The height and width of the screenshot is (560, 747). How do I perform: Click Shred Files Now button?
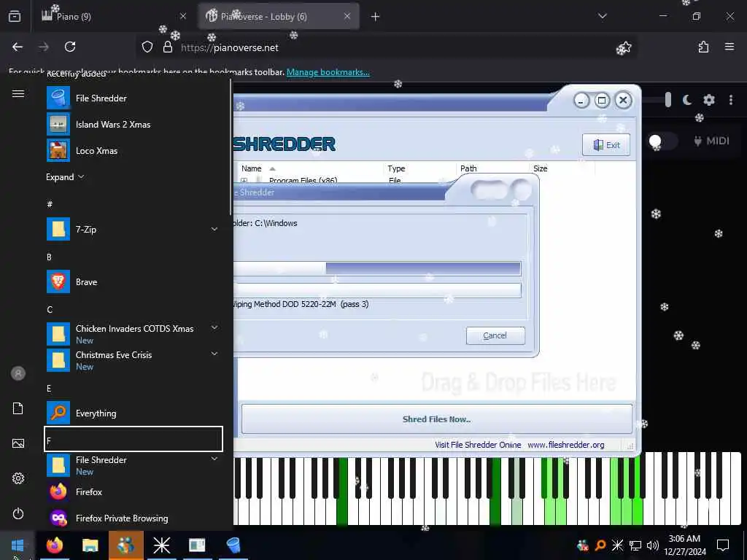[437, 419]
